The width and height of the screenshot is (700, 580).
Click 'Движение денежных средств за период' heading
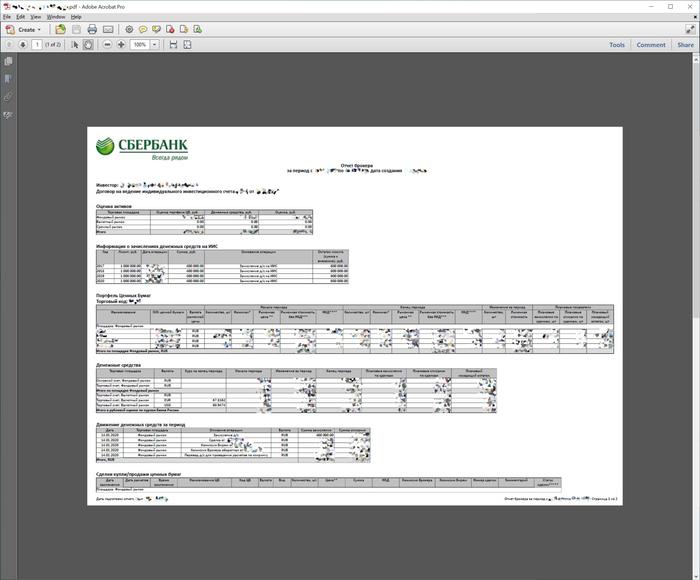click(141, 425)
